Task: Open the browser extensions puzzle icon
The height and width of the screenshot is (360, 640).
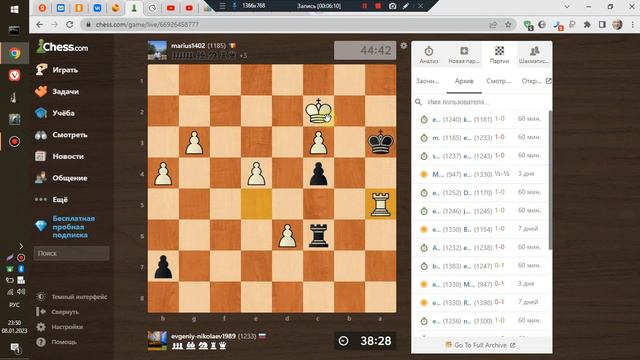Action: (x=587, y=24)
